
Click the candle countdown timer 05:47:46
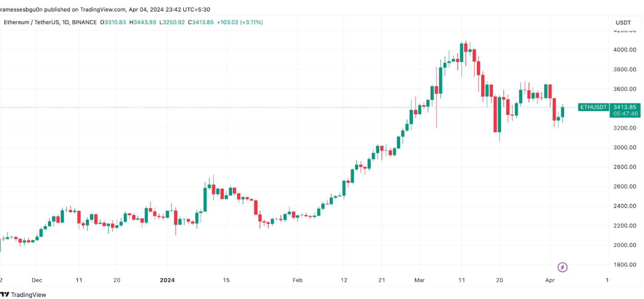(x=625, y=114)
